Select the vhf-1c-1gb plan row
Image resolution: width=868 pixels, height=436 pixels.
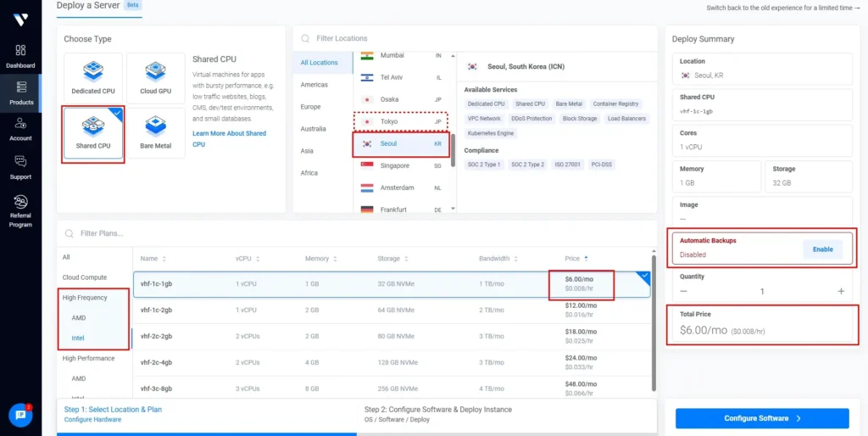click(x=392, y=284)
